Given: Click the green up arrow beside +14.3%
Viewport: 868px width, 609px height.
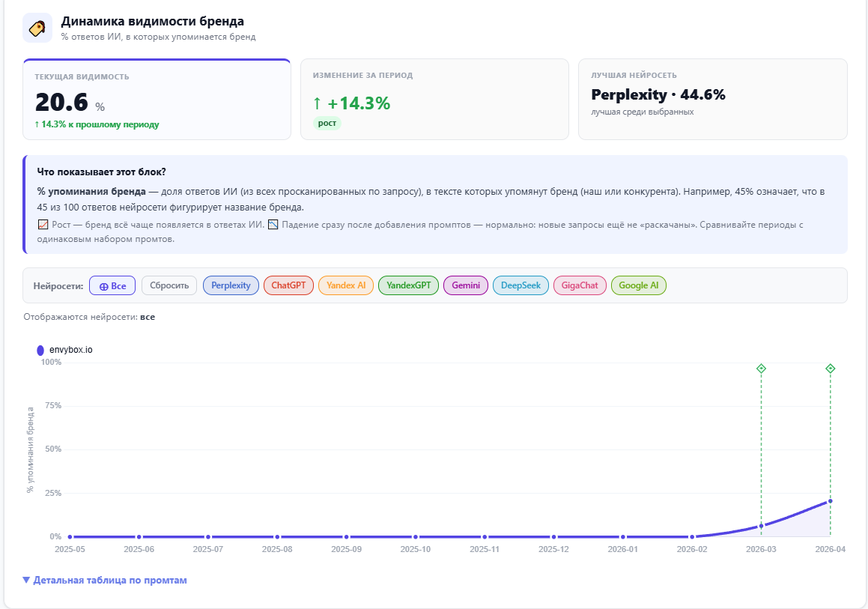Looking at the screenshot, I should [318, 103].
